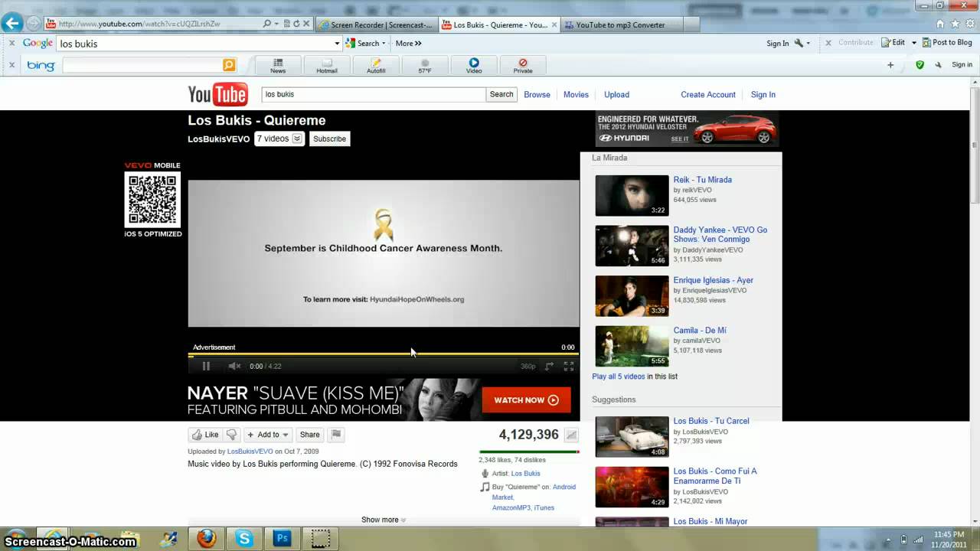Viewport: 980px width, 551px height.
Task: Switch to YouTube to mp3 Converter tab
Action: [620, 24]
